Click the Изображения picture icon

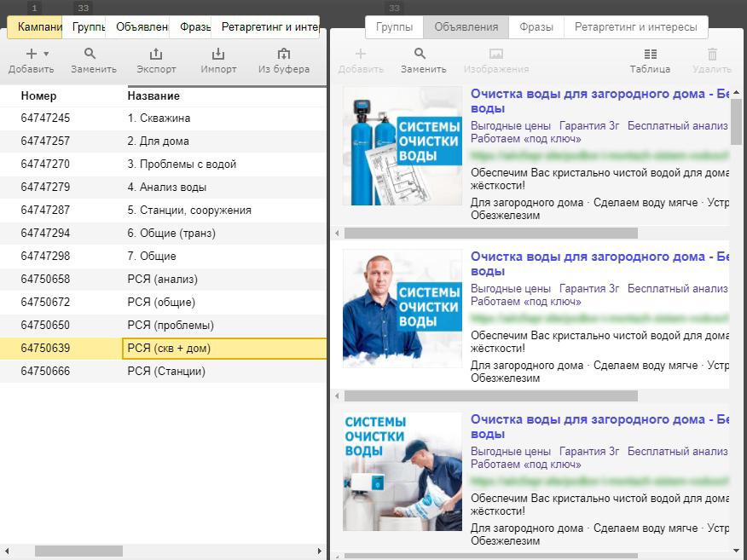pyautogui.click(x=496, y=54)
